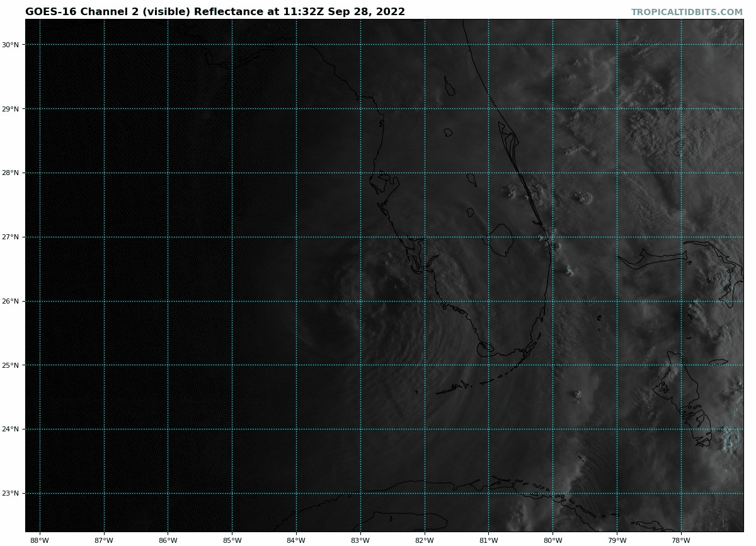The image size is (756, 546).
Task: Click the 82°W longitude label
Action: (x=425, y=540)
